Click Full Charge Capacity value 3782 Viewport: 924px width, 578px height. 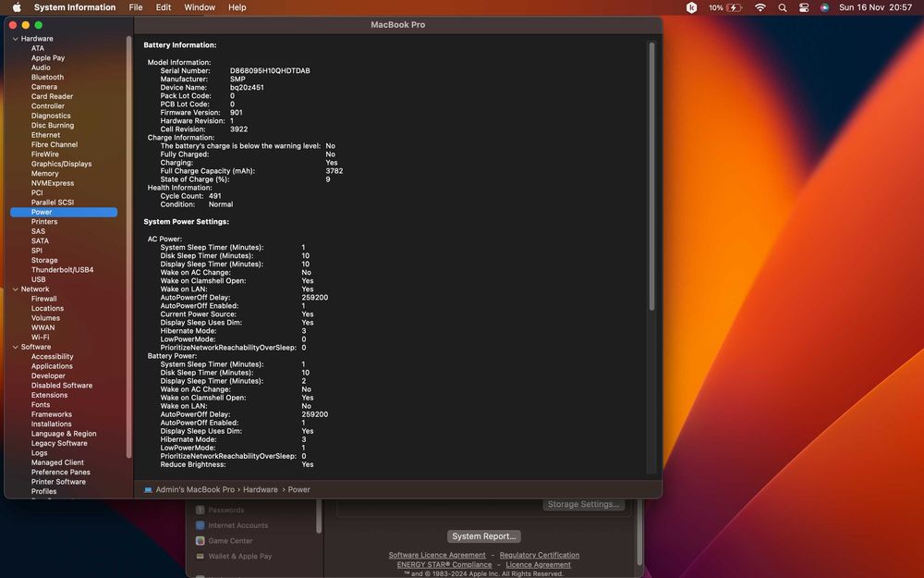[334, 171]
